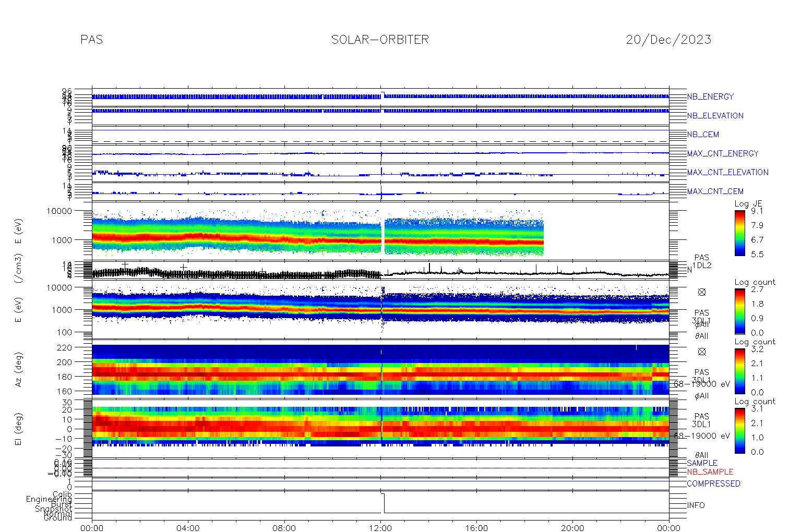The height and width of the screenshot is (532, 789).
Task: Select the NB_ELEVATION panel label
Action: click(715, 116)
